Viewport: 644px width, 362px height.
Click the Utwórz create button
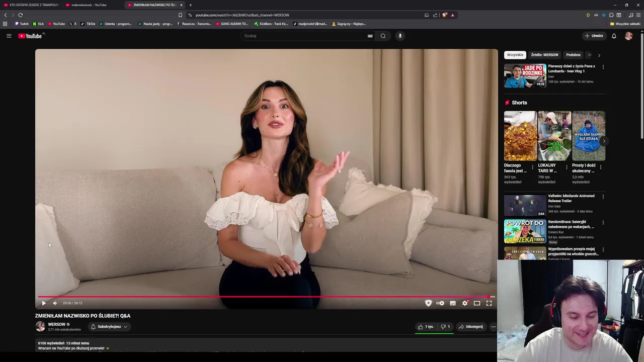pos(594,36)
